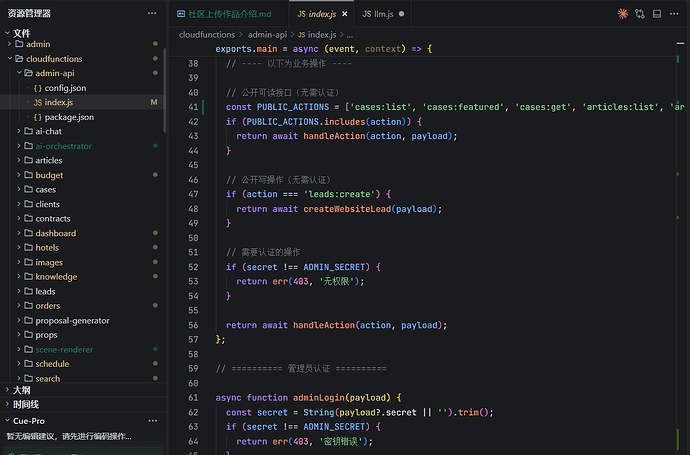Click admin-api in the breadcrumb
This screenshot has height=455, width=690.
[x=268, y=35]
